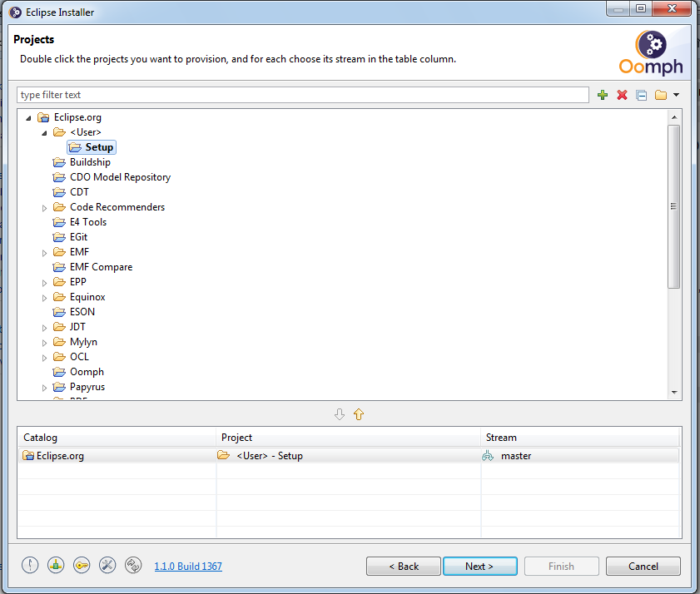Image resolution: width=700 pixels, height=594 pixels.
Task: Click the Cancel button
Action: point(643,567)
